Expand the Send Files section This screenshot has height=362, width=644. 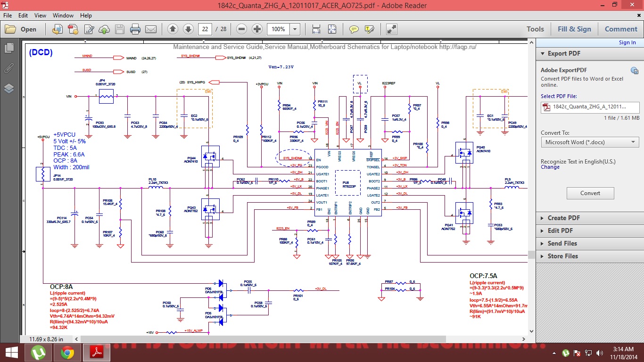[562, 243]
